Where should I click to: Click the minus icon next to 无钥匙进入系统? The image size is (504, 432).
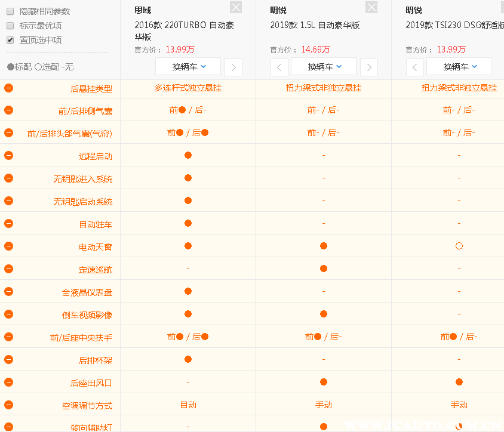pyautogui.click(x=9, y=178)
